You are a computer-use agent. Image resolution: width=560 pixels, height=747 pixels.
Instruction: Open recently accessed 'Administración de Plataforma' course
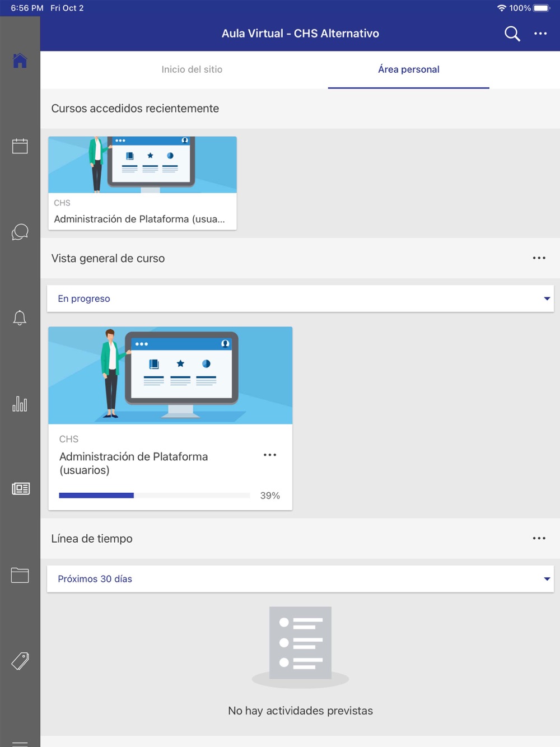point(142,183)
